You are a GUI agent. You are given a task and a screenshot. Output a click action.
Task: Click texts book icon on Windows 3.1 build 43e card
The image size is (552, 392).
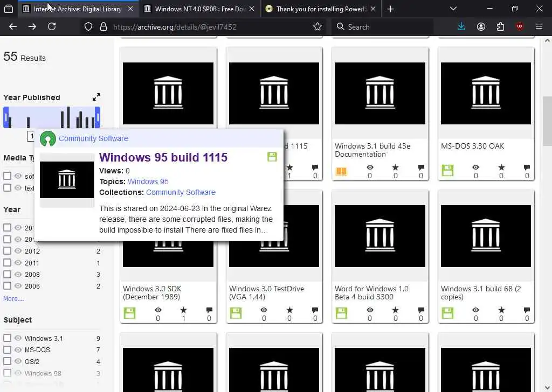pyautogui.click(x=341, y=171)
